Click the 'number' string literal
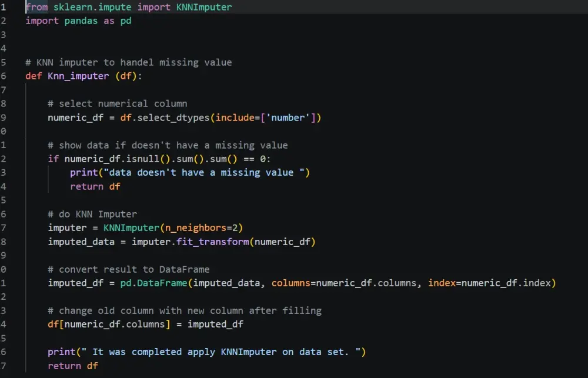This screenshot has width=588, height=378. pos(288,118)
